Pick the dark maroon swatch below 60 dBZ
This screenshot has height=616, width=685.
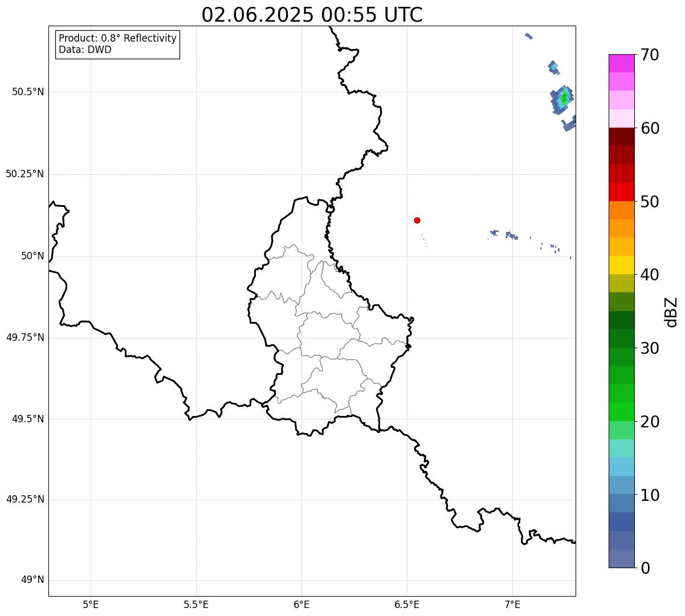(x=621, y=137)
